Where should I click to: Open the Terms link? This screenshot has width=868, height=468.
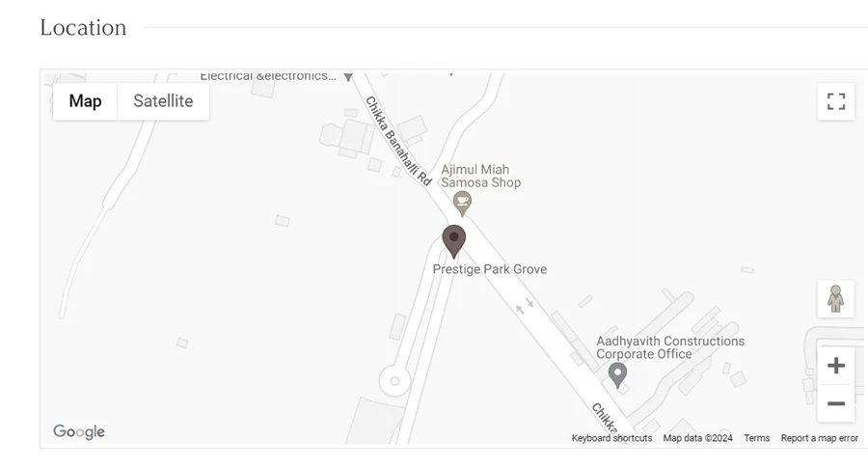pos(757,438)
